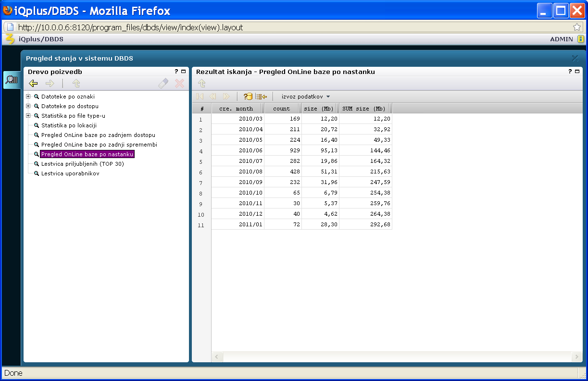The height and width of the screenshot is (381, 588).
Task: Click count cell 428
Action: 283,172
